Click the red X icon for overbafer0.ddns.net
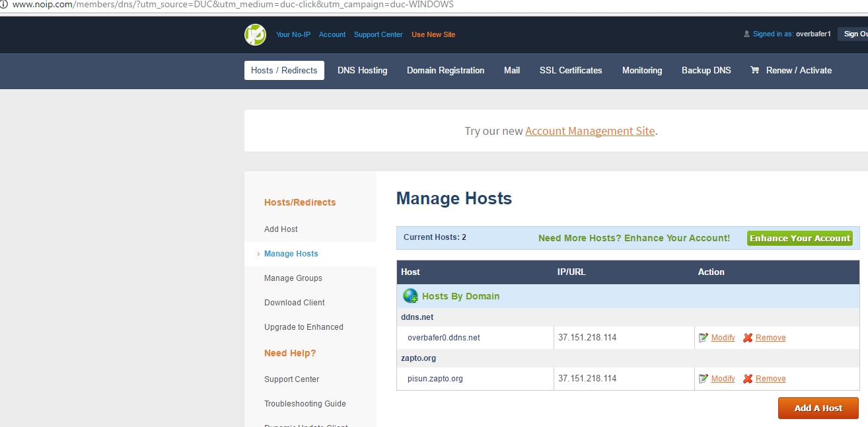This screenshot has height=427, width=868. point(748,338)
